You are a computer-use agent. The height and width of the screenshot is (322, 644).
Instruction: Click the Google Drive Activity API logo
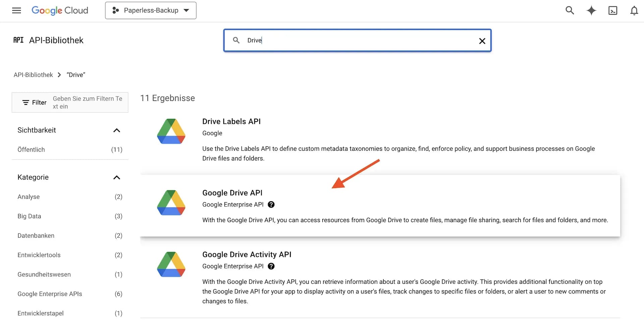tap(171, 264)
